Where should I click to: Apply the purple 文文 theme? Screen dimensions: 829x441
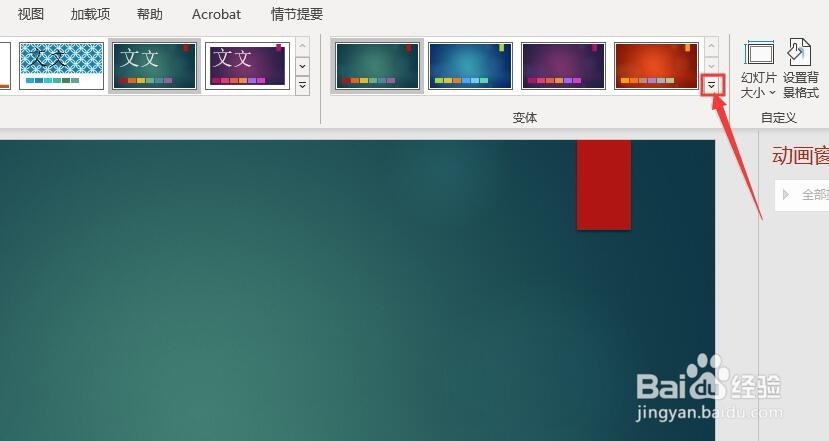point(247,66)
